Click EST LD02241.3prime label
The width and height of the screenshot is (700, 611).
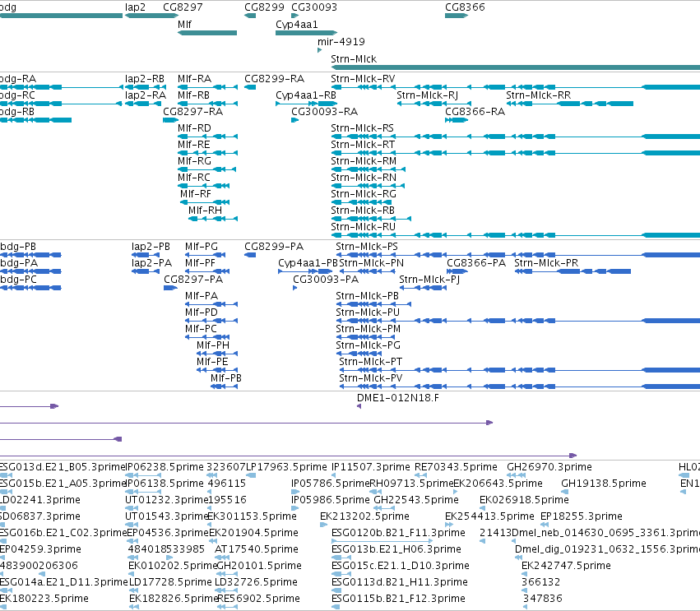tap(40, 500)
